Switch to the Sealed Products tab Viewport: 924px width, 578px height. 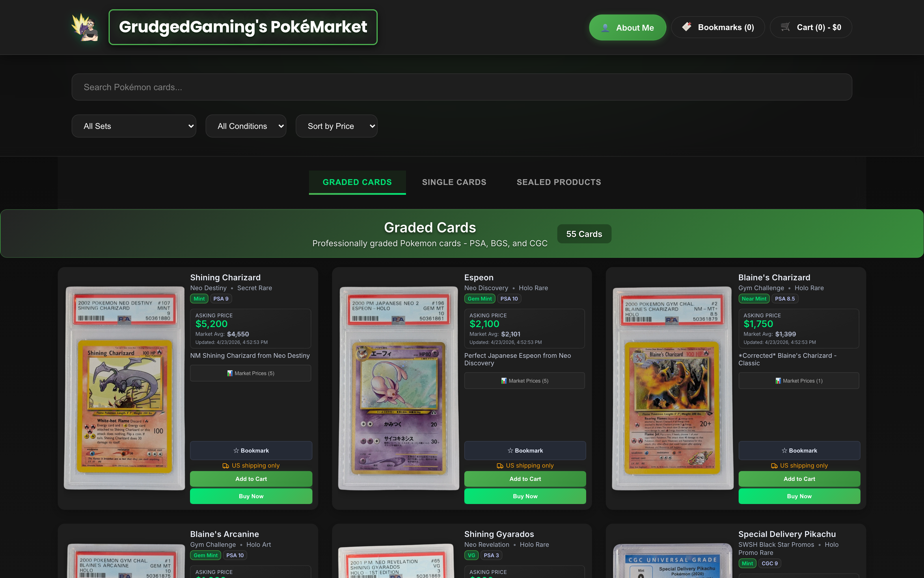[x=559, y=182]
